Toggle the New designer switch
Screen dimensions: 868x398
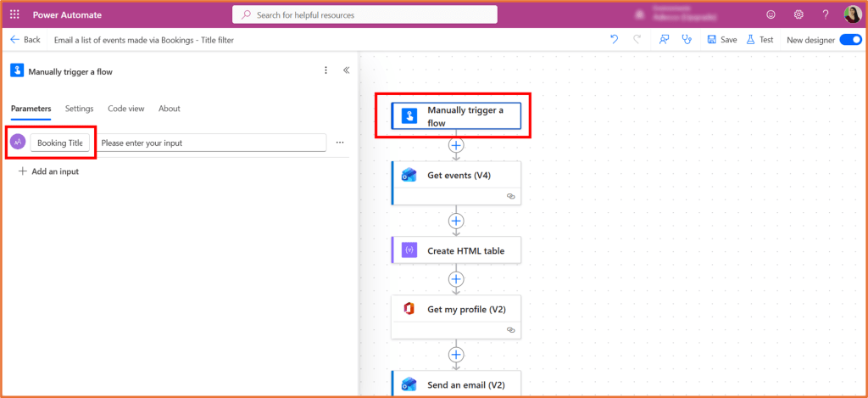pyautogui.click(x=850, y=40)
